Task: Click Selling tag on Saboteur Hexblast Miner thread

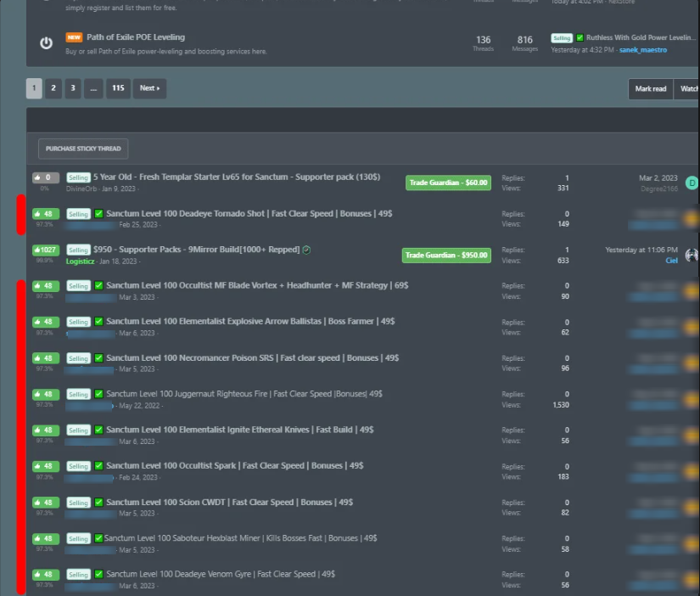Action: (79, 538)
